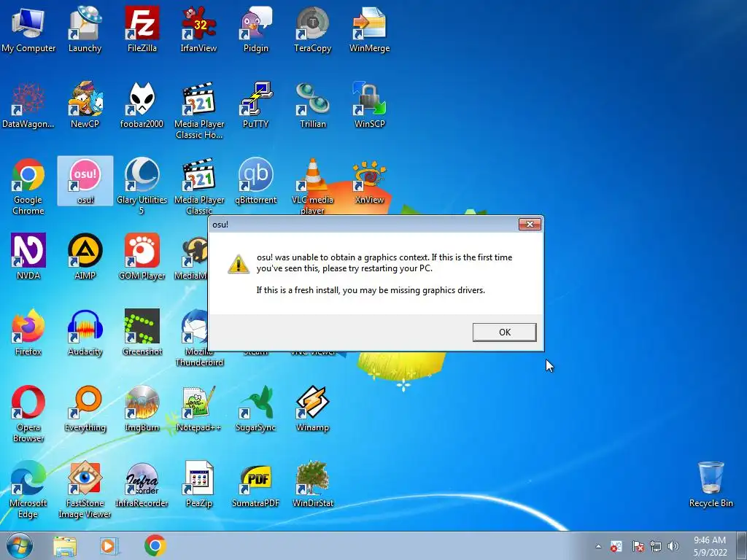Click OK in the osu! error dialog

[505, 332]
